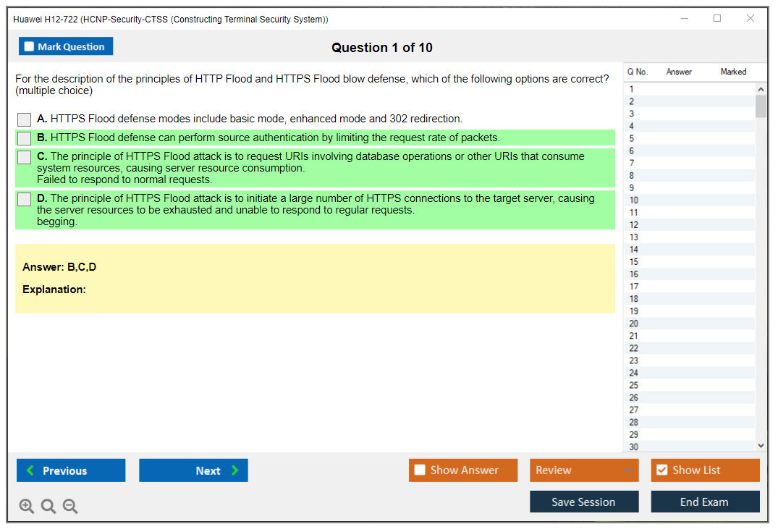Click the zoom in magnifier icon

[27, 507]
